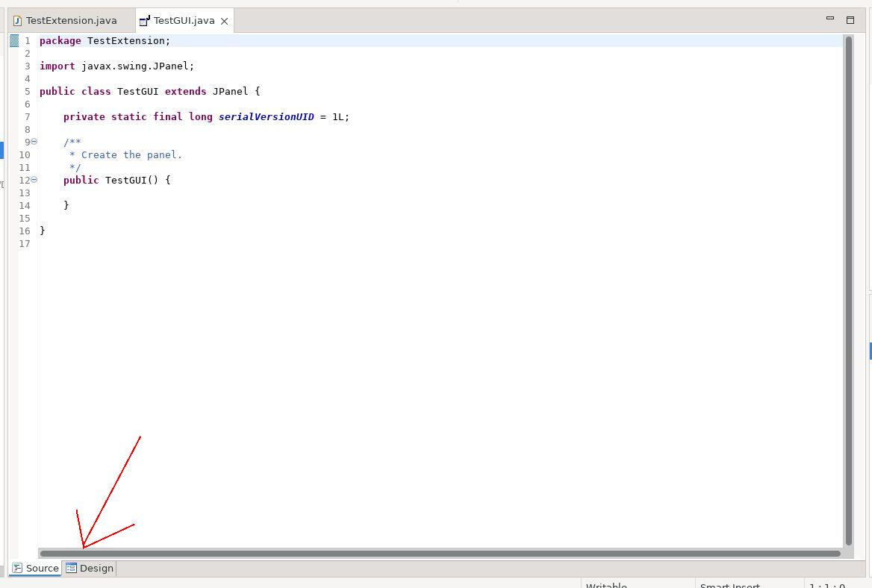Click the horizontal scrollbar of the editor

440,554
